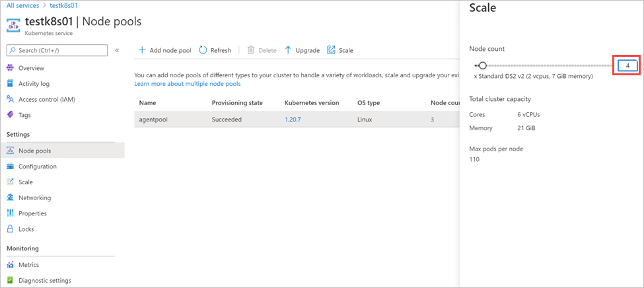Click the node count number input box
The width and height of the screenshot is (644, 288).
[627, 65]
